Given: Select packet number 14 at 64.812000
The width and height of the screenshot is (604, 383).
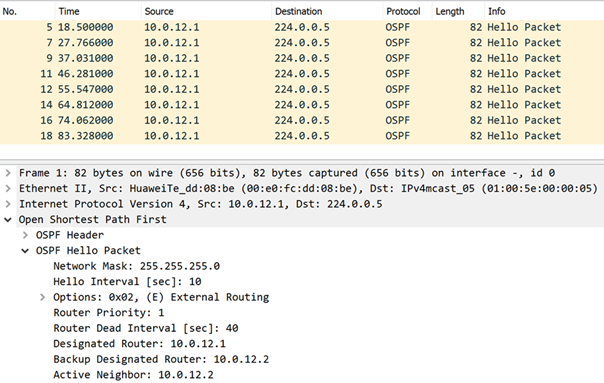Looking at the screenshot, I should [x=302, y=105].
